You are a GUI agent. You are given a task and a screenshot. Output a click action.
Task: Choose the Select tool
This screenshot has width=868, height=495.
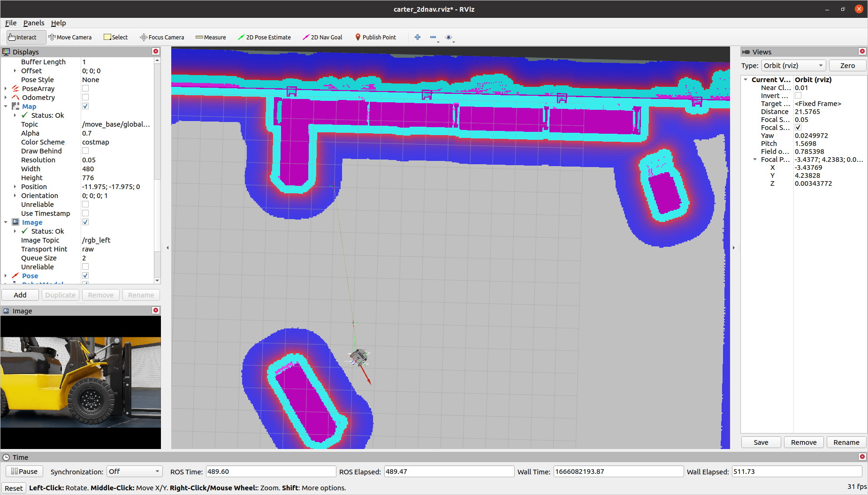point(115,37)
